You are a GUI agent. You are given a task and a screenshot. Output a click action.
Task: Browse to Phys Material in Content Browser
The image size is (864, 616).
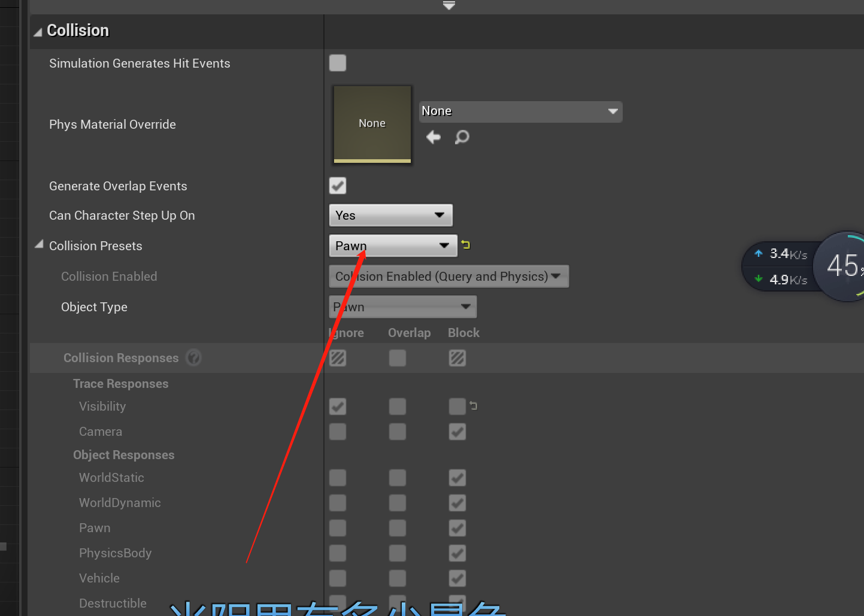pyautogui.click(x=462, y=137)
